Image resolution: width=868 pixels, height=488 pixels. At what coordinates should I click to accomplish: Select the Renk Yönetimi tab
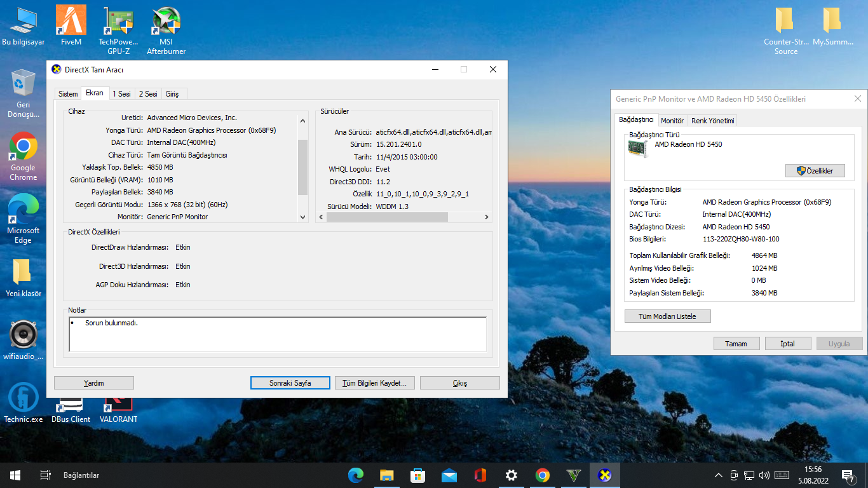click(x=712, y=121)
